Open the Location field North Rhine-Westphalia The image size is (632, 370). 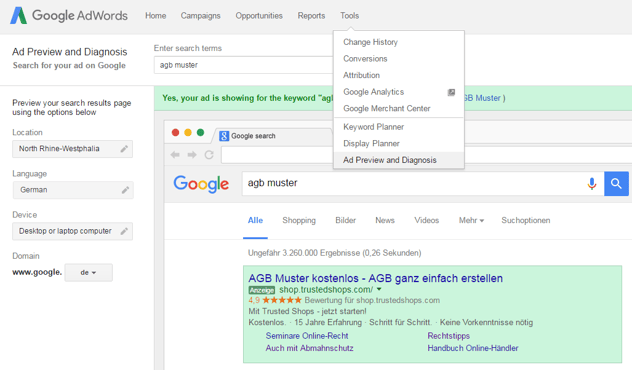(73, 149)
